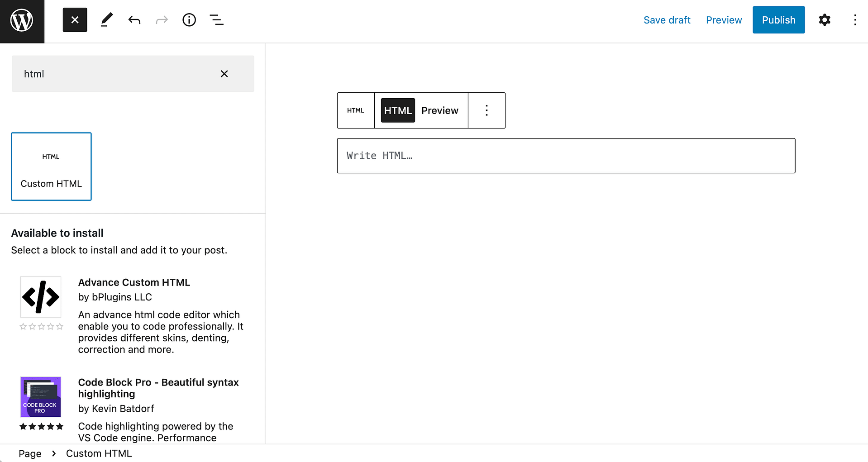The width and height of the screenshot is (868, 462).
Task: Close the block inserter panel
Action: point(75,19)
